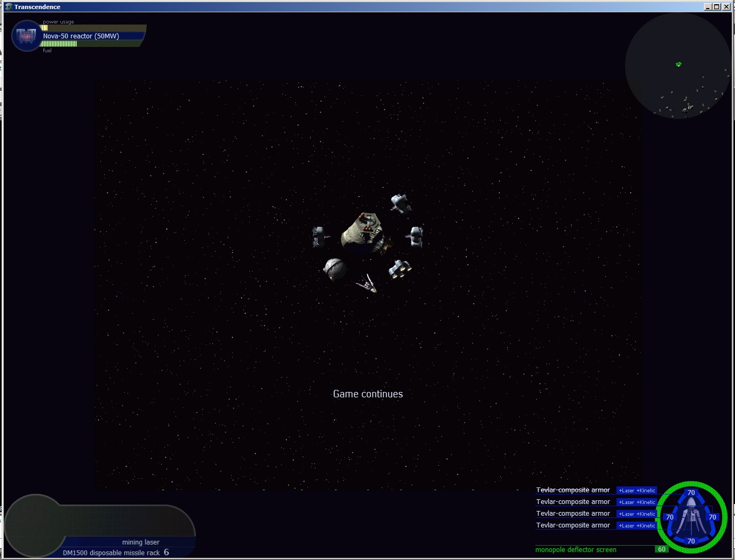Click the monopole deflector screen label

(x=576, y=550)
